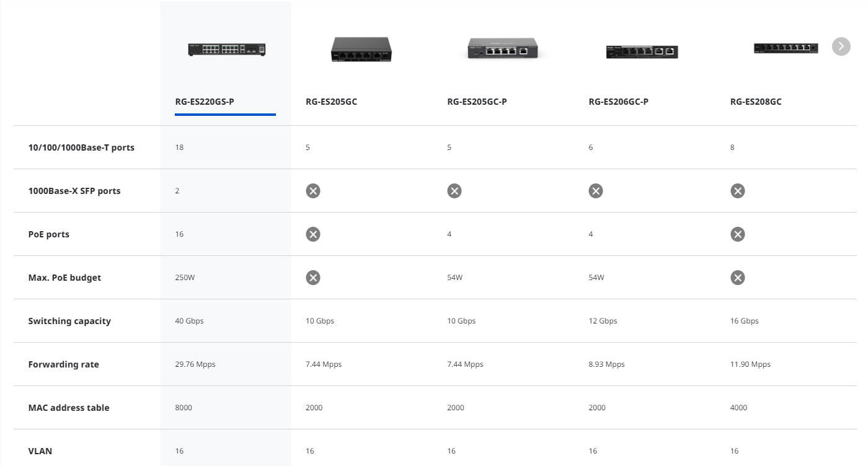This screenshot has height=466, width=868.
Task: Click the '54W' PoE budget for RG-ES205GC-P
Action: [455, 278]
